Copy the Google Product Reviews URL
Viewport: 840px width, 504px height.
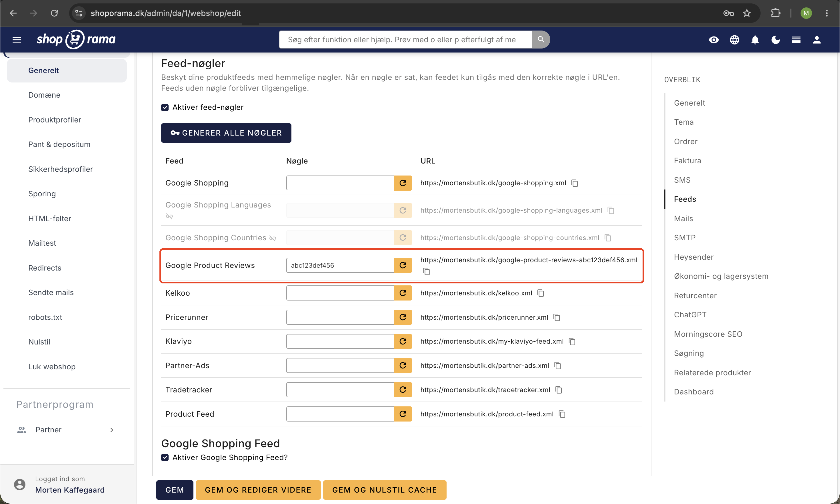click(x=426, y=271)
